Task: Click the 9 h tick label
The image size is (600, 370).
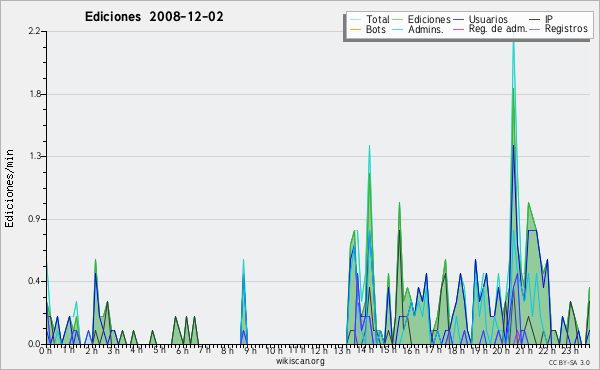Action: tap(250, 350)
